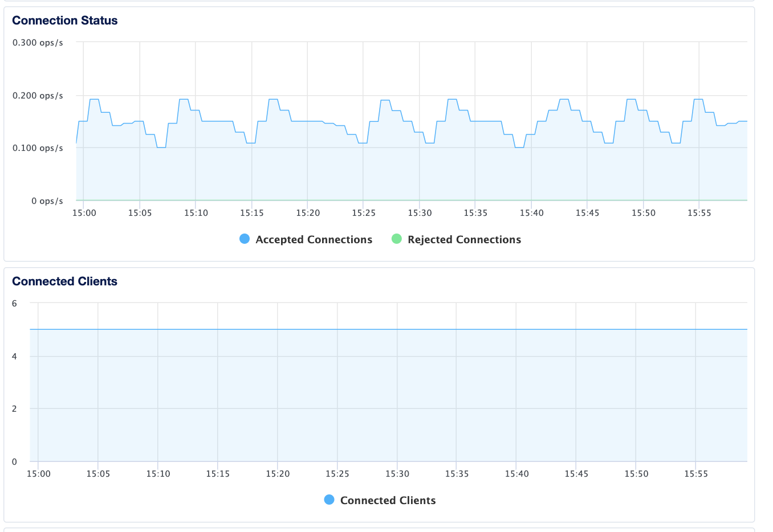Click the 6 value on Connected Clients axis

click(15, 304)
